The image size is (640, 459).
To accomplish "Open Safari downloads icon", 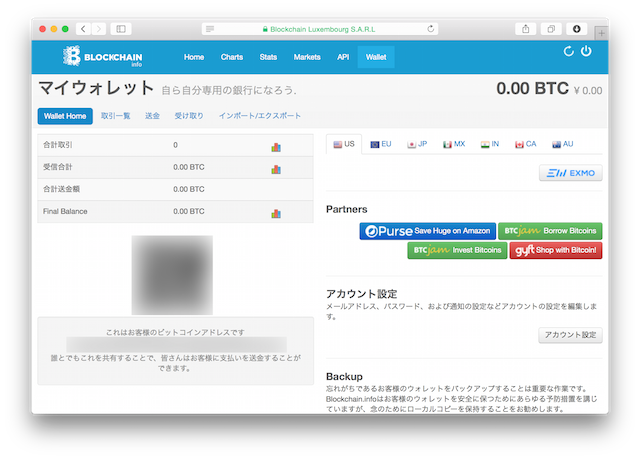I will tap(577, 29).
